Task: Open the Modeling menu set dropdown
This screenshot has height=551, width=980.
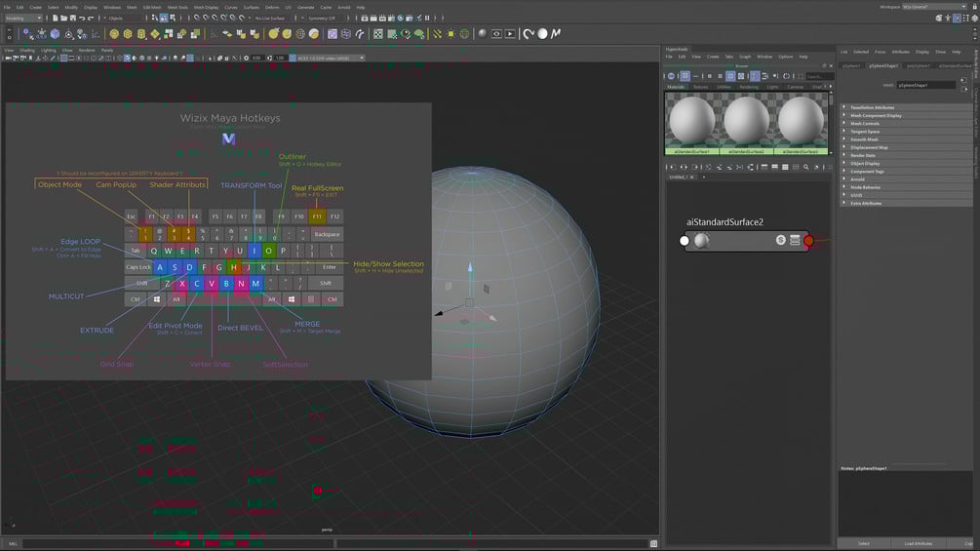Action: pyautogui.click(x=23, y=19)
